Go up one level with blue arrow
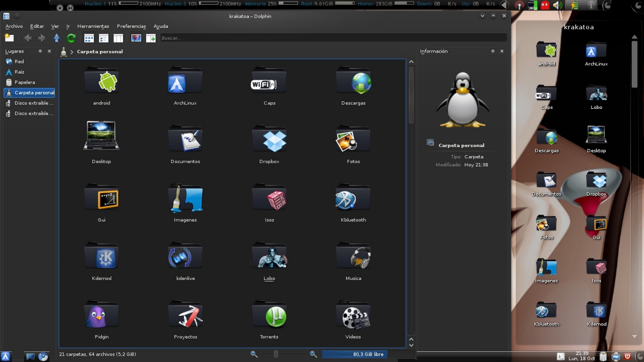644x362 pixels. tap(56, 38)
